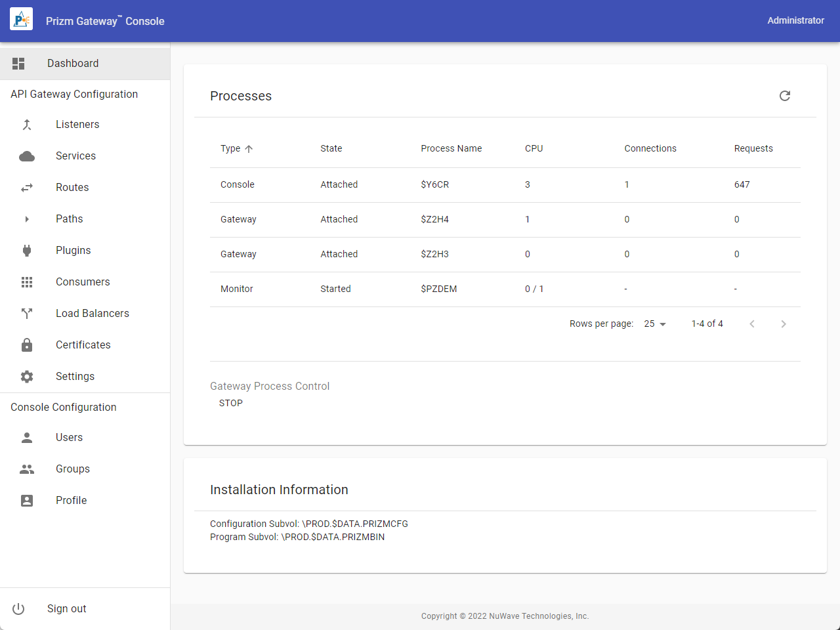
Task: Click the Settings gear icon
Action: 27,377
